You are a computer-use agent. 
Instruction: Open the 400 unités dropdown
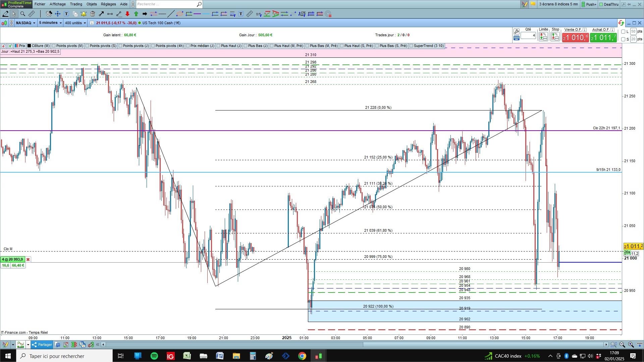click(x=75, y=23)
